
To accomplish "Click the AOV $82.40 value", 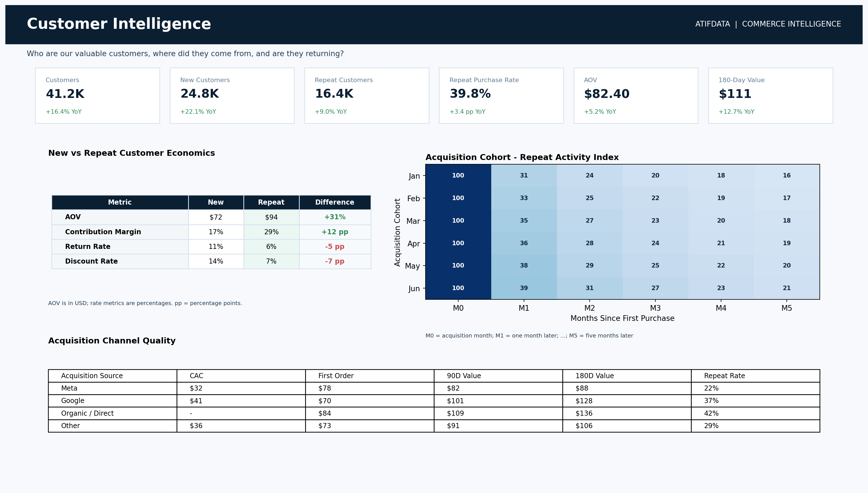I will click(607, 94).
